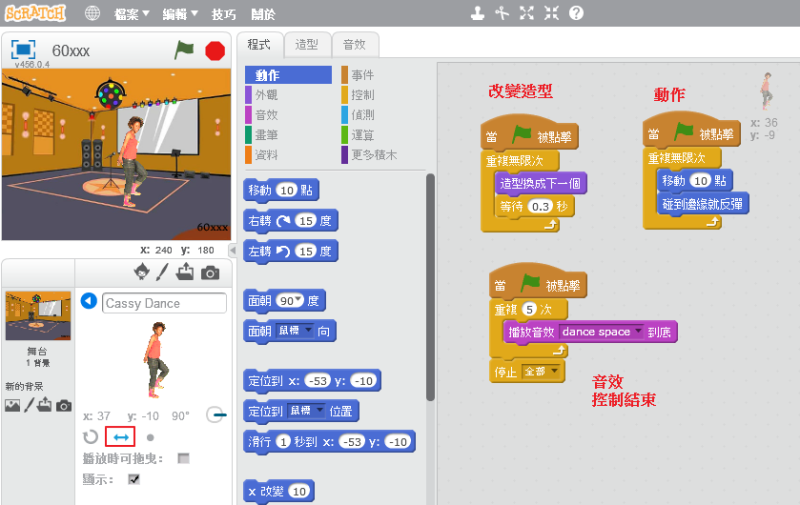Image resolution: width=800 pixels, height=505 pixels.
Task: Open the 檔案 menu
Action: (x=130, y=14)
